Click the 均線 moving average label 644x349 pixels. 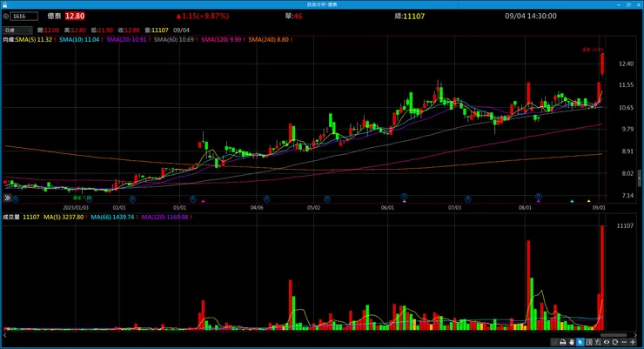9,39
